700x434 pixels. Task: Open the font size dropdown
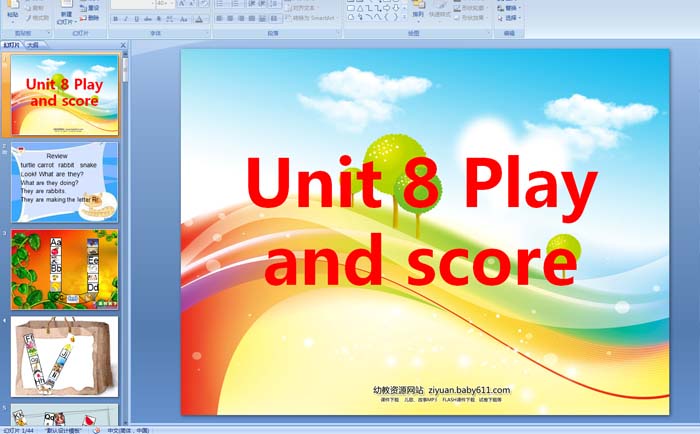pyautogui.click(x=172, y=3)
